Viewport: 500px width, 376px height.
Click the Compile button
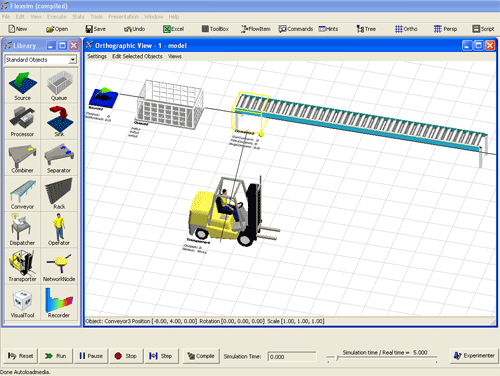click(201, 356)
